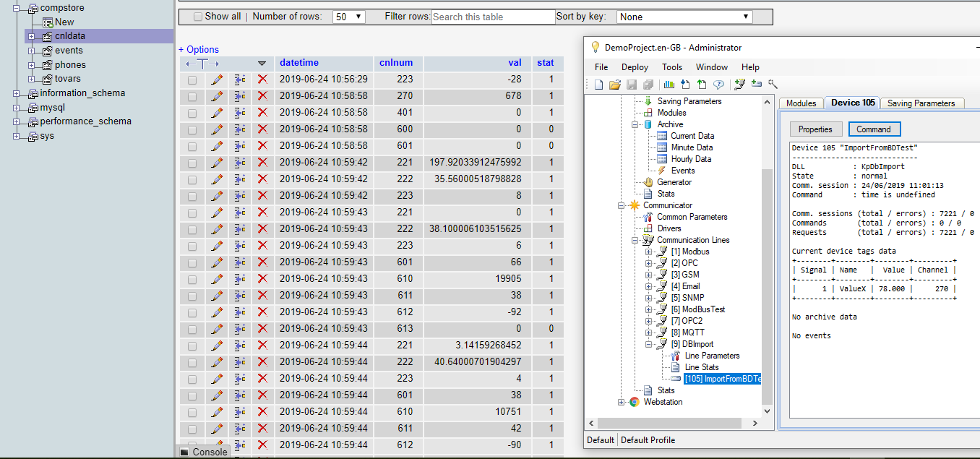Expand the events table node
This screenshot has width=980, height=459.
(31, 51)
